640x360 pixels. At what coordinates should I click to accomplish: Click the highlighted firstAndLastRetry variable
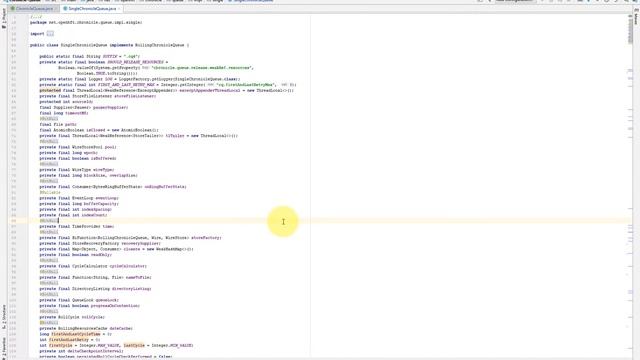coord(69,340)
